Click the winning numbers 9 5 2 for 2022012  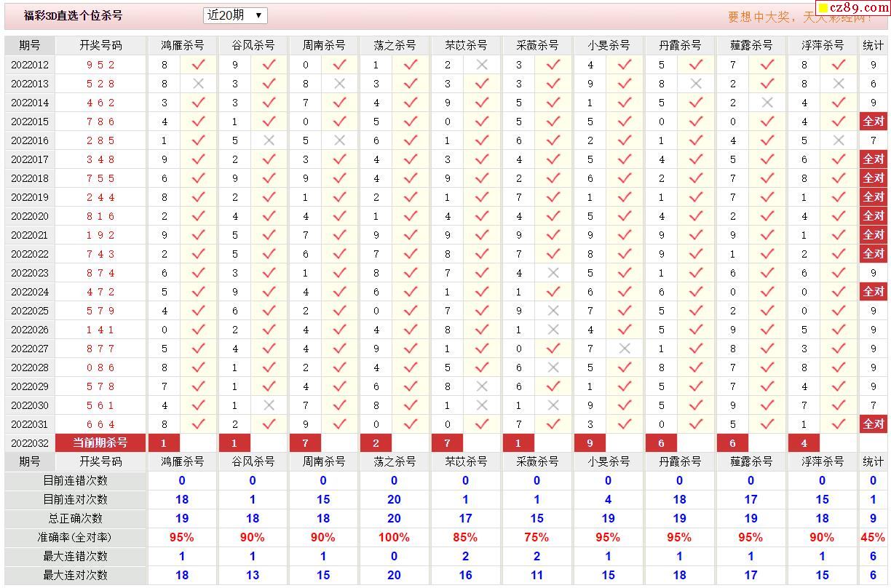100,65
